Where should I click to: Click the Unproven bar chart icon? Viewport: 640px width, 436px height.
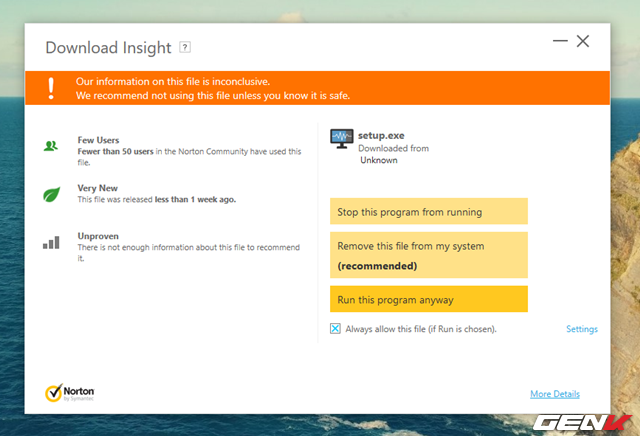coord(51,242)
